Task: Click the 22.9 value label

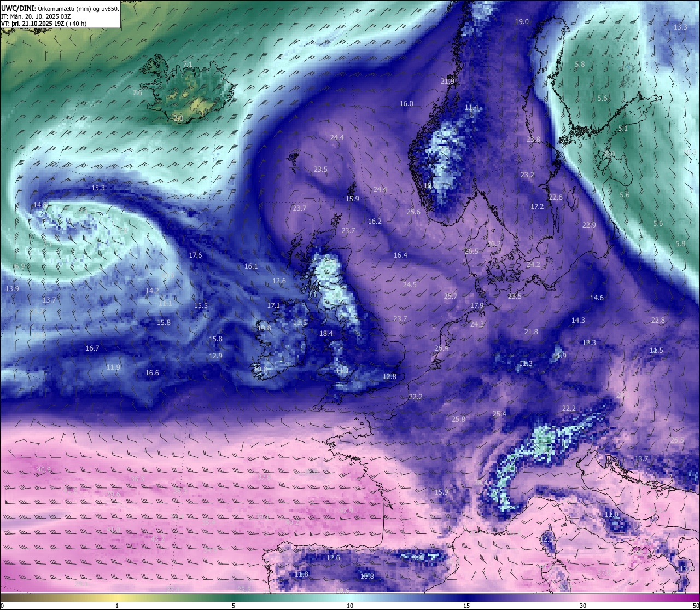Action: click(589, 225)
